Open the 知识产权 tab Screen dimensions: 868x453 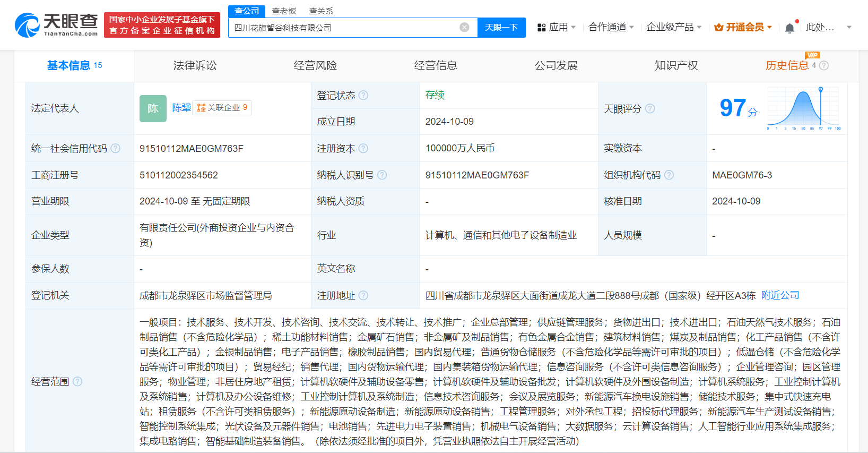[676, 65]
